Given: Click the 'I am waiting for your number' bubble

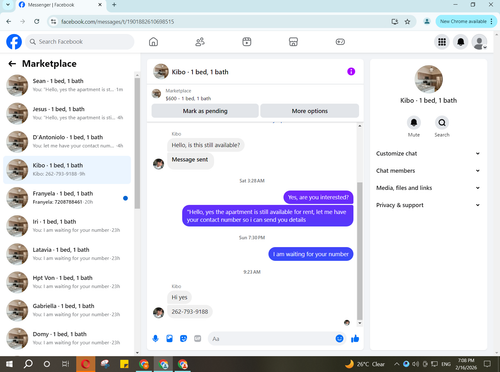Looking at the screenshot, I should coord(311,254).
